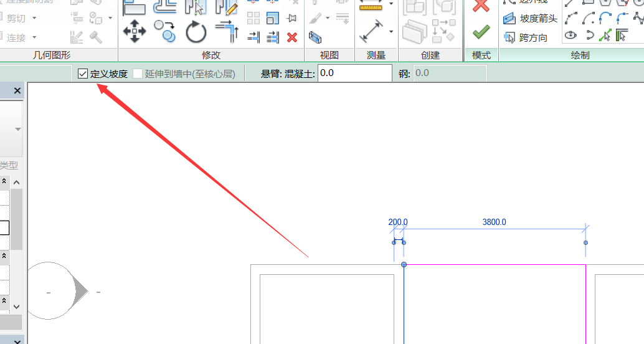Select Trim/Extend to Corner tool
This screenshot has width=644, height=344.
tap(227, 32)
